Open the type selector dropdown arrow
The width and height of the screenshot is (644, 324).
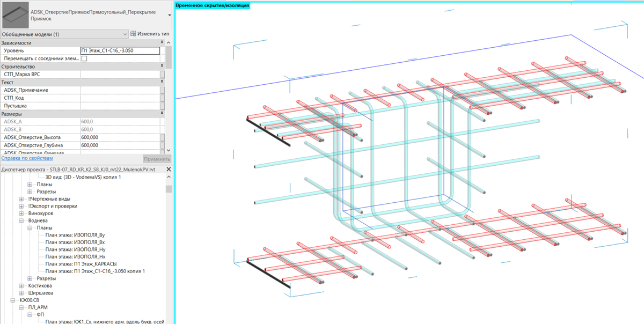point(170,15)
